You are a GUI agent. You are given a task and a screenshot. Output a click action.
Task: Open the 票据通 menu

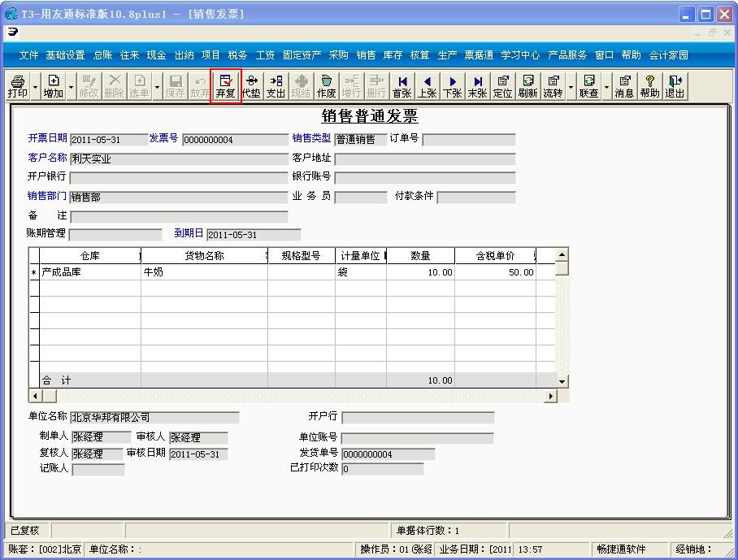[x=479, y=55]
